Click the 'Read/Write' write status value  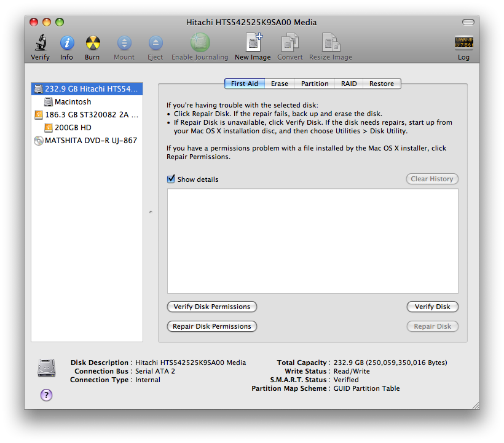point(352,371)
